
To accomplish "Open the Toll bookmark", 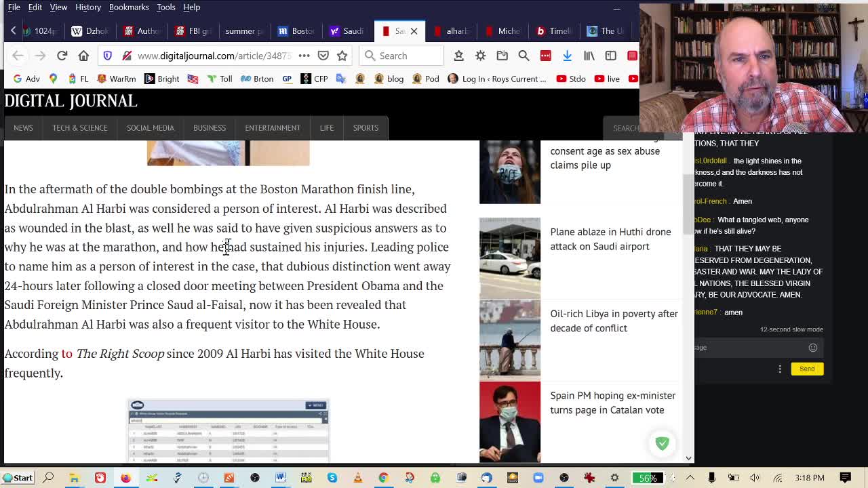I will click(219, 79).
